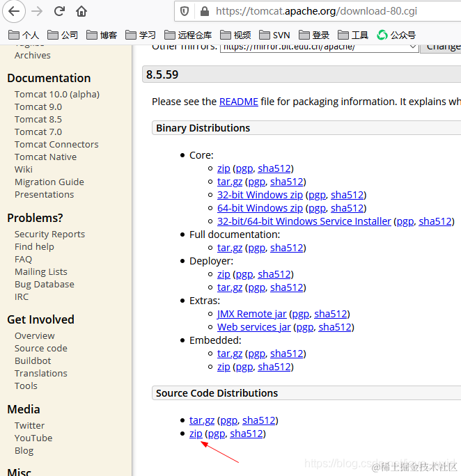Open the 登录 bookmarks folder
This screenshot has width=461, height=476.
tap(314, 35)
